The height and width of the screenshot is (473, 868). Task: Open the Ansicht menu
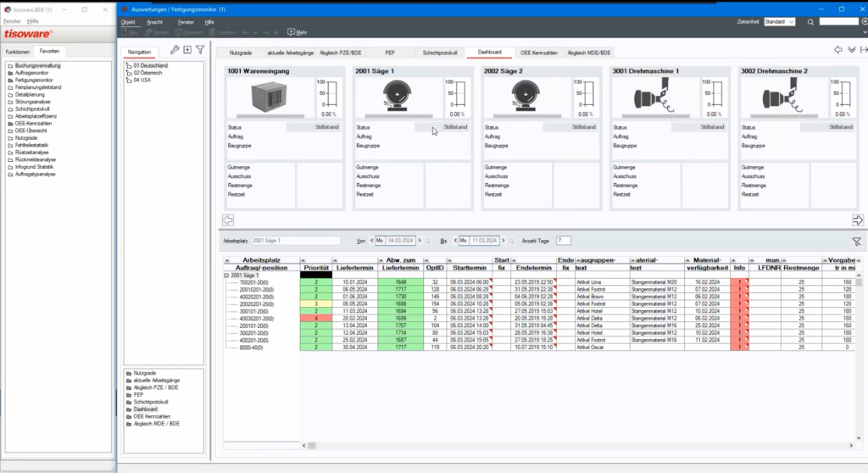153,21
